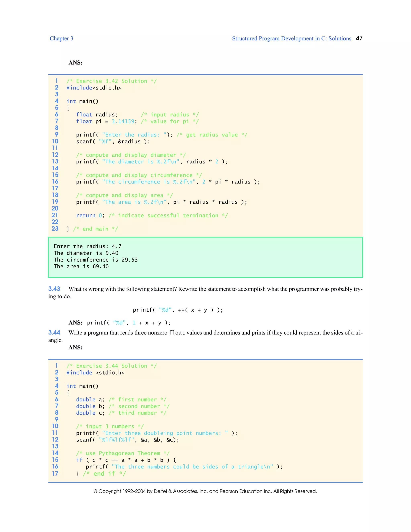Click the expression 'pi * radius * radius'

205,202
